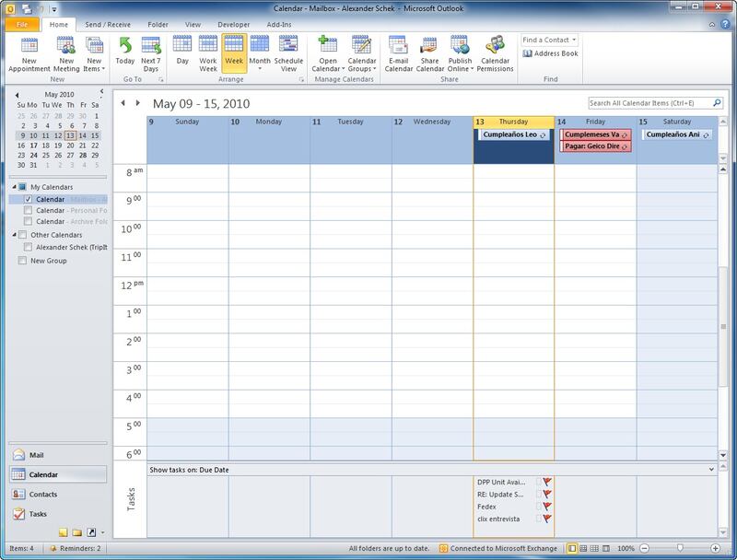
Task: Switch to the View ribbon tab
Action: 193,22
